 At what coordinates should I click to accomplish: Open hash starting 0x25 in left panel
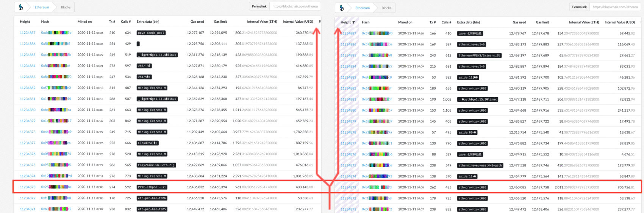click(x=56, y=187)
